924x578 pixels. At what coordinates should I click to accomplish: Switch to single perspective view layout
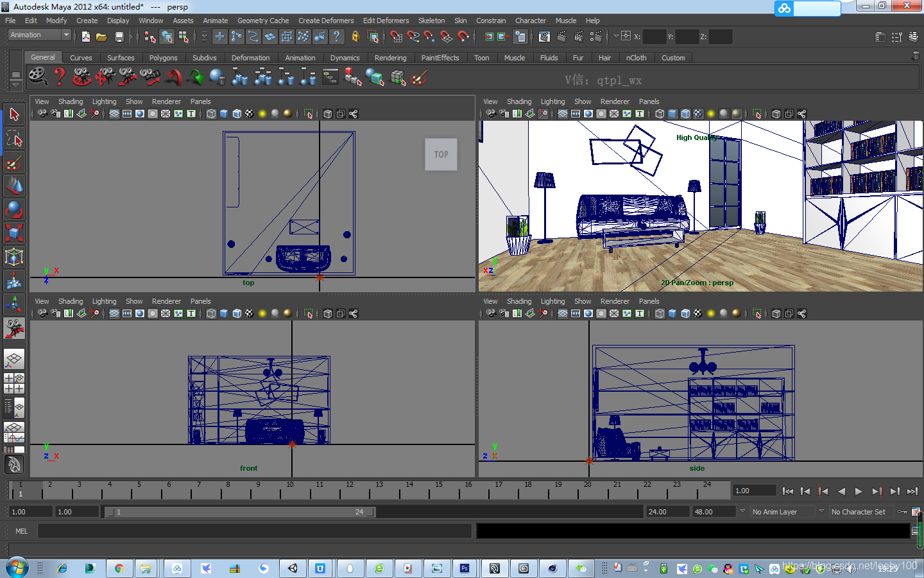coord(14,359)
